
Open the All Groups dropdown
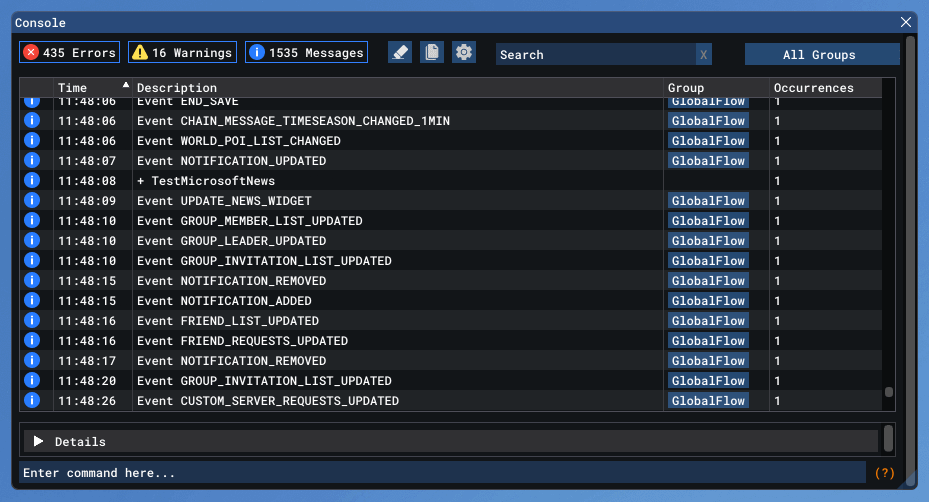click(x=822, y=55)
